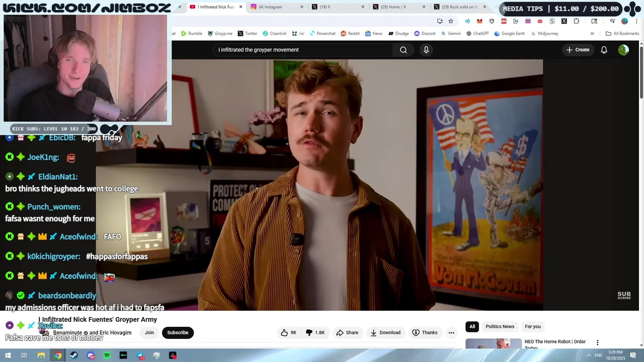Screen dimensions: 644x362
Task: Show hidden system tray icons
Action: click(x=588, y=355)
